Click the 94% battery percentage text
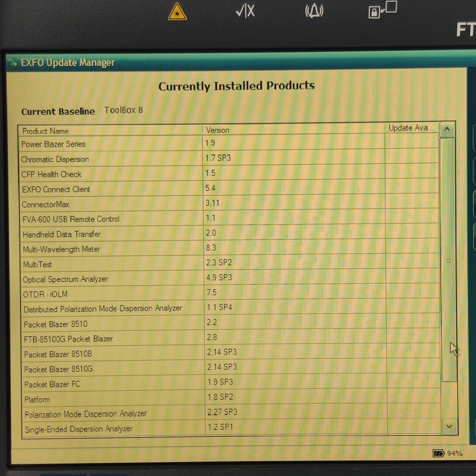The height and width of the screenshot is (476, 476). 455,453
